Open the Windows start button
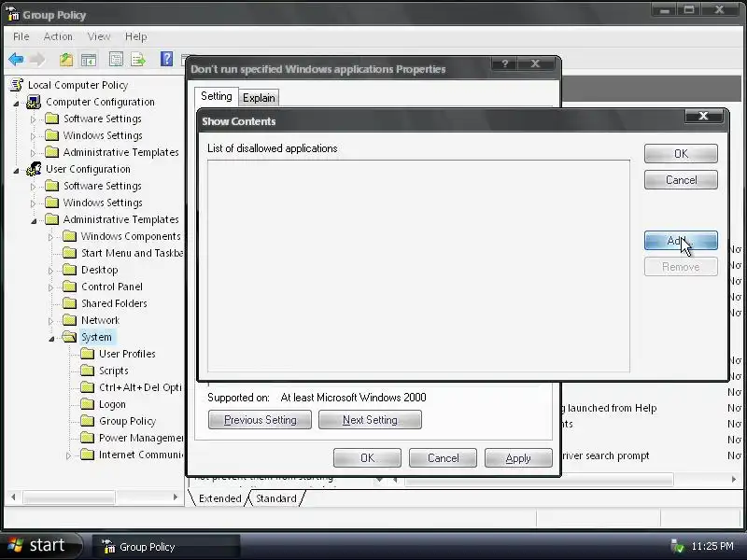Screen dimensions: 747x560 (41, 546)
